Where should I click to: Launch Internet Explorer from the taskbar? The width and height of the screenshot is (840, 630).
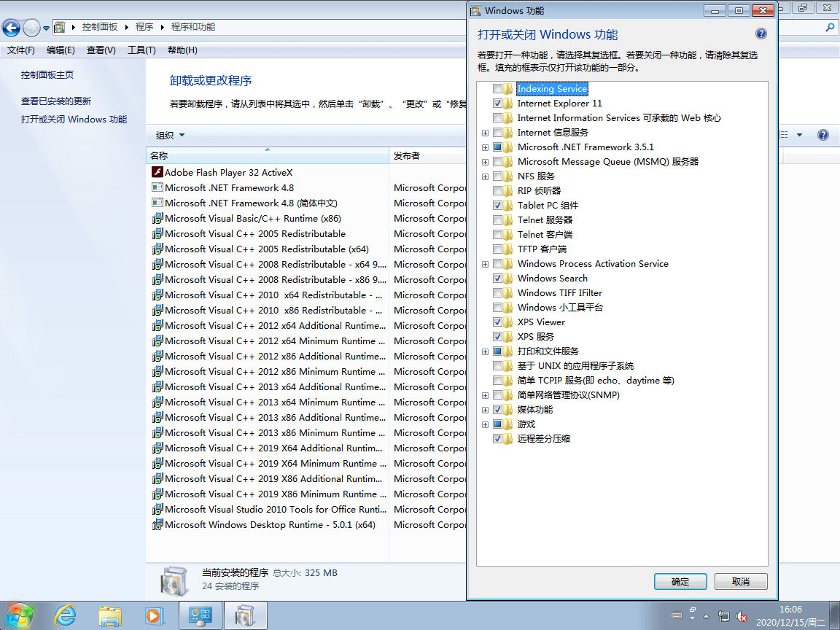(x=65, y=615)
